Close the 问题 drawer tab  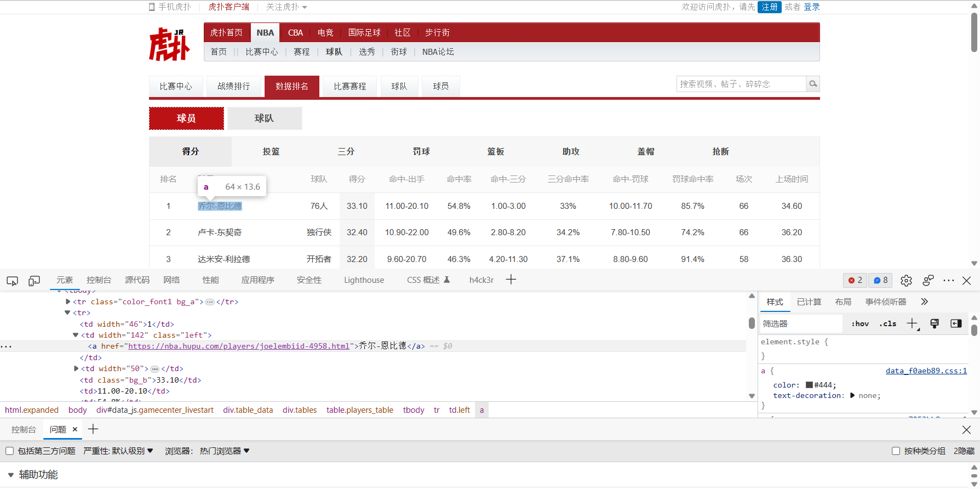(75, 429)
